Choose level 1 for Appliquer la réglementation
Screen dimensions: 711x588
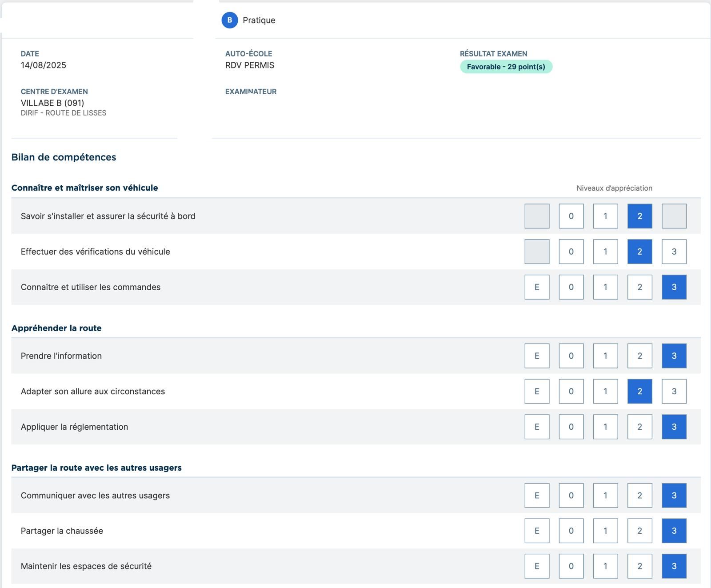tap(605, 427)
